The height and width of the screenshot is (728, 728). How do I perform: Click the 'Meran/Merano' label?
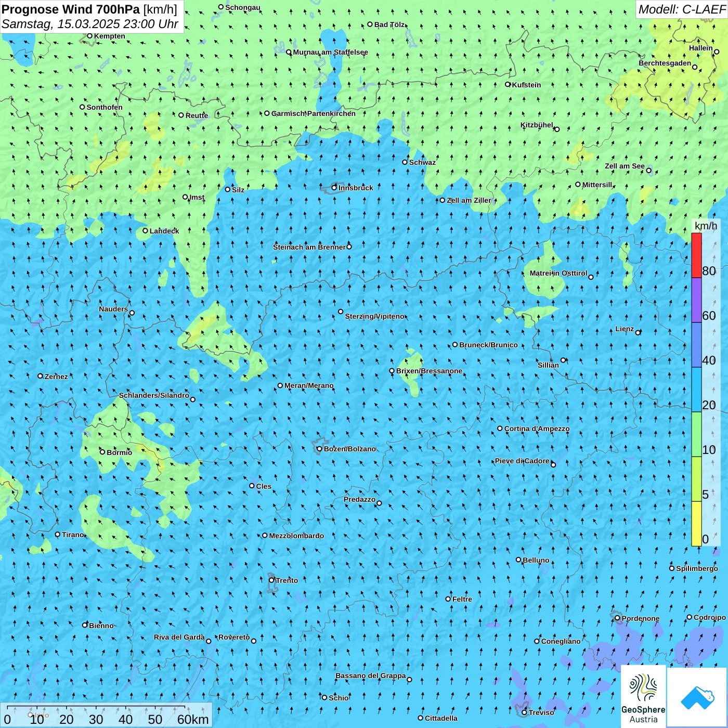tap(309, 385)
